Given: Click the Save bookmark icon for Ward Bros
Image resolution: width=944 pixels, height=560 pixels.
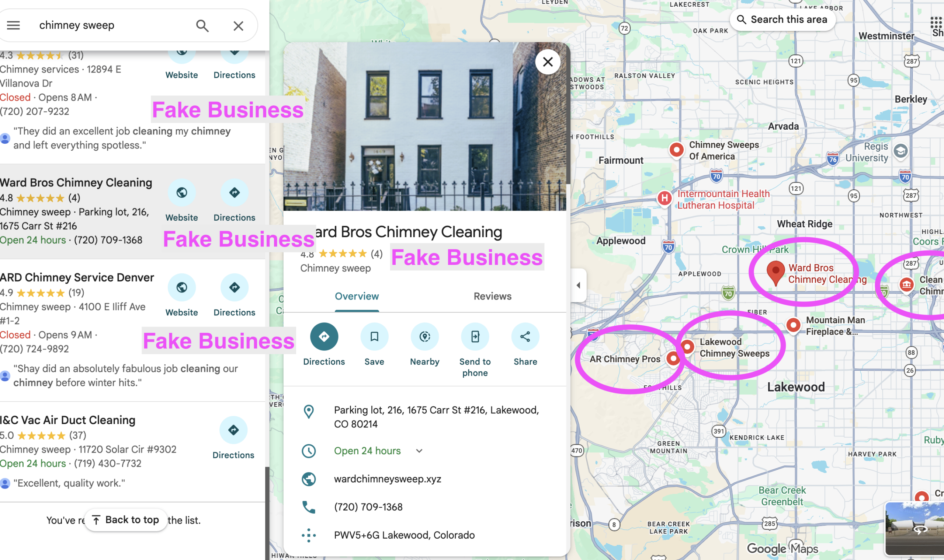Looking at the screenshot, I should pyautogui.click(x=374, y=336).
